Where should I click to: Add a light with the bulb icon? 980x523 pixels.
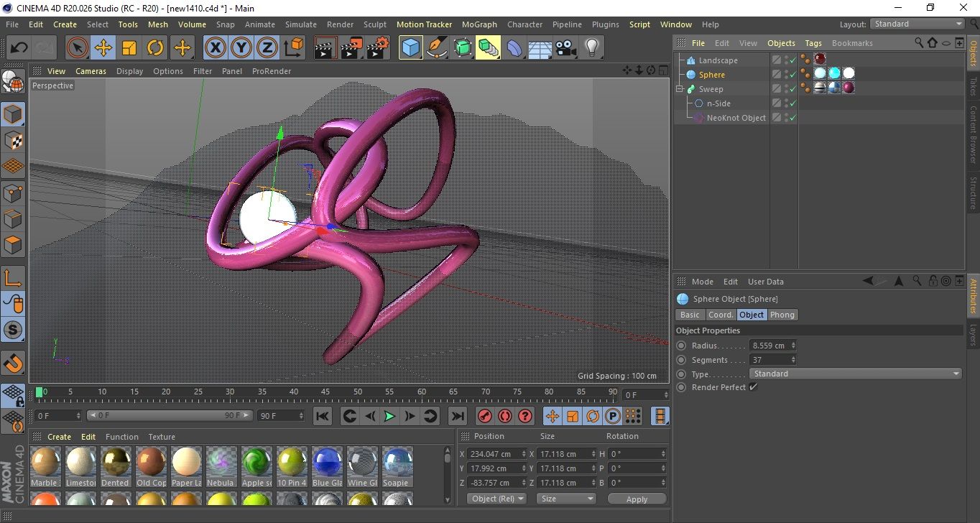pos(591,48)
